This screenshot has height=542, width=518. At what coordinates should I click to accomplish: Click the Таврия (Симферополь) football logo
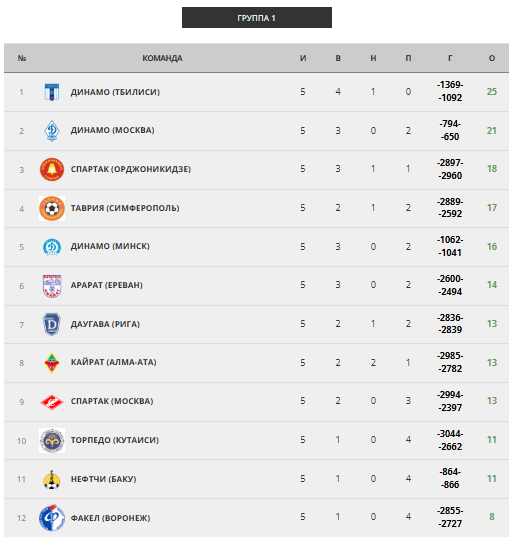pyautogui.click(x=52, y=208)
